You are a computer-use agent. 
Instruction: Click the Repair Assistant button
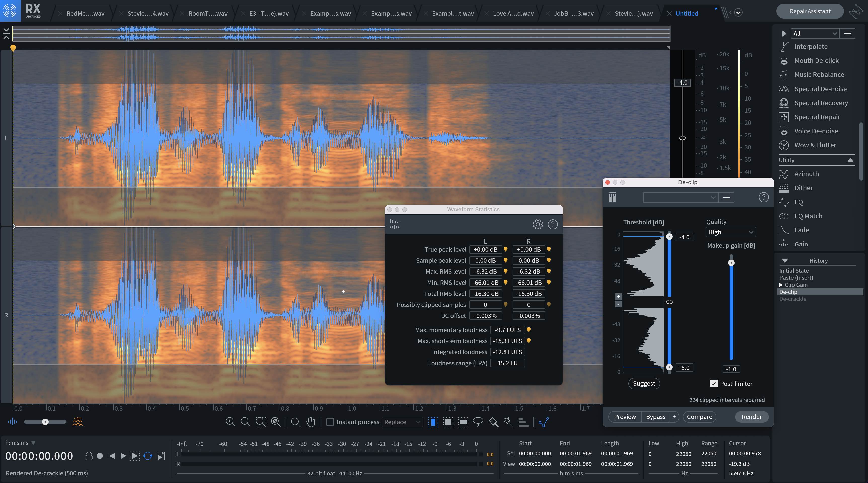[810, 11]
